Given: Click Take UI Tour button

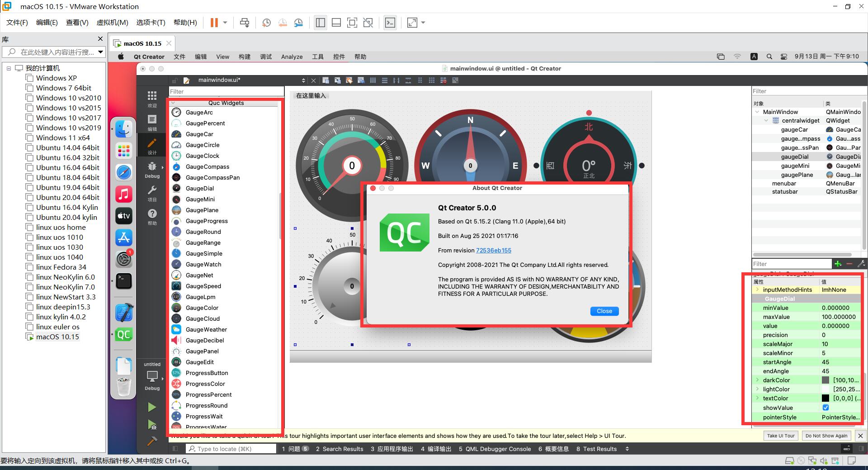Looking at the screenshot, I should coord(780,436).
